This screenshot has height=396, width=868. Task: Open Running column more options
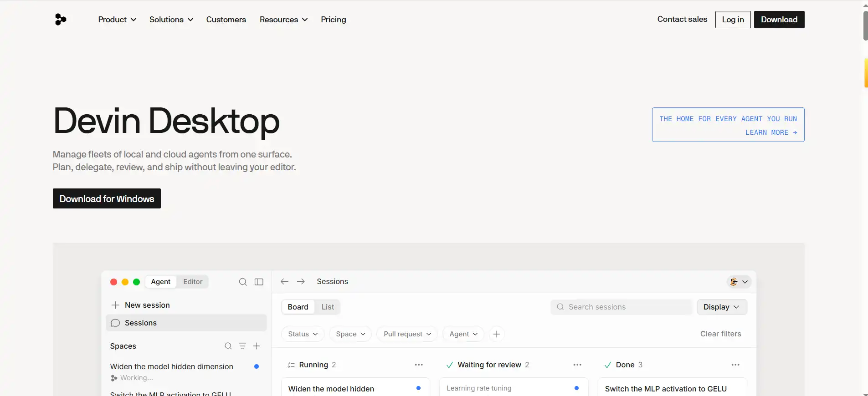coord(419,365)
